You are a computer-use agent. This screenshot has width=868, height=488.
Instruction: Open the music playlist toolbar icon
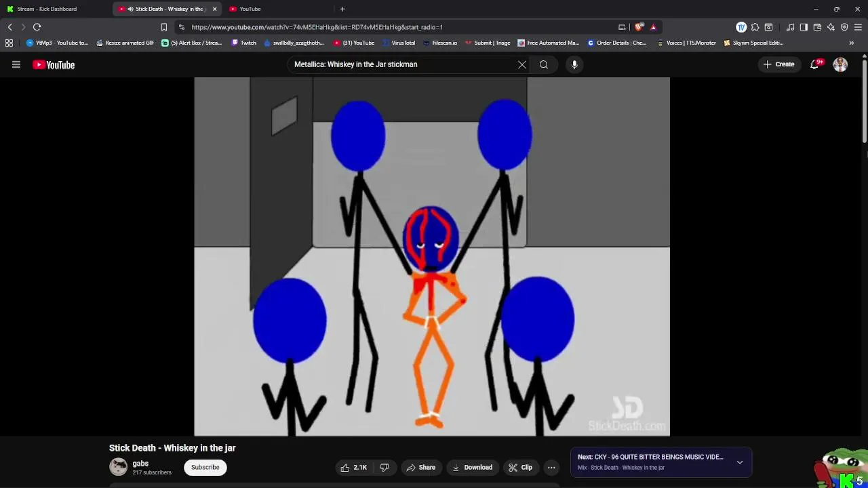point(790,27)
